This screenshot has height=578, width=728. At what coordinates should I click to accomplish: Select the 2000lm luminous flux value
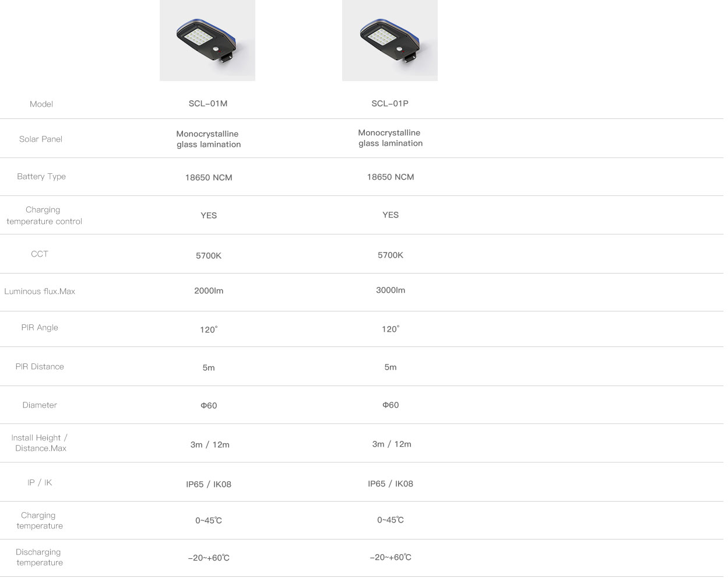coord(209,290)
